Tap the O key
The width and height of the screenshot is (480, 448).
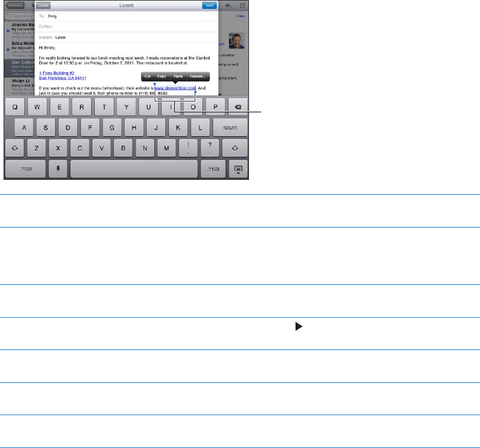(x=193, y=107)
